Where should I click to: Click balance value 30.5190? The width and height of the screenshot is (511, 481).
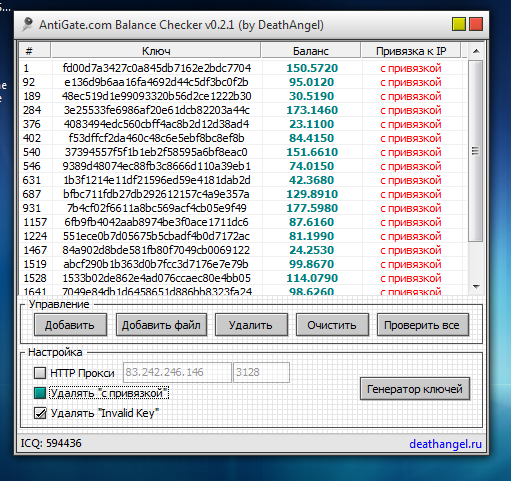click(x=311, y=96)
